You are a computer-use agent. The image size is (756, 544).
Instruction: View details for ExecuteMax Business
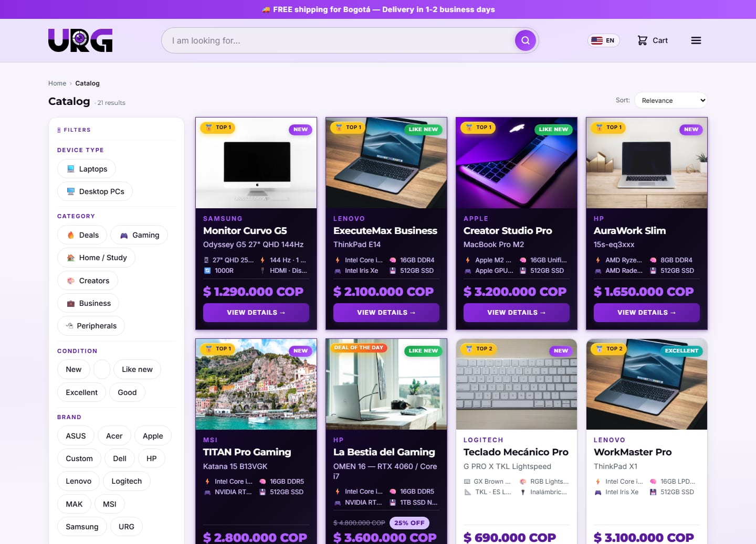click(386, 313)
